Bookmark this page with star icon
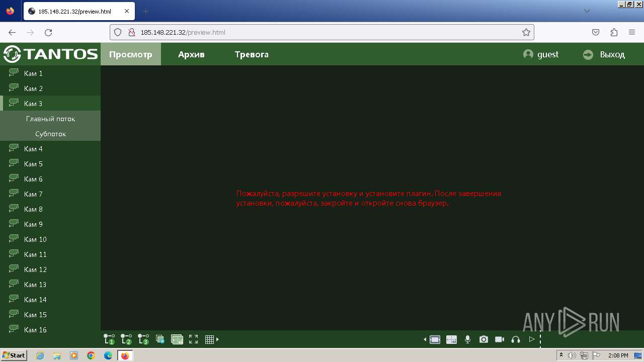The height and width of the screenshot is (362, 644). click(526, 32)
